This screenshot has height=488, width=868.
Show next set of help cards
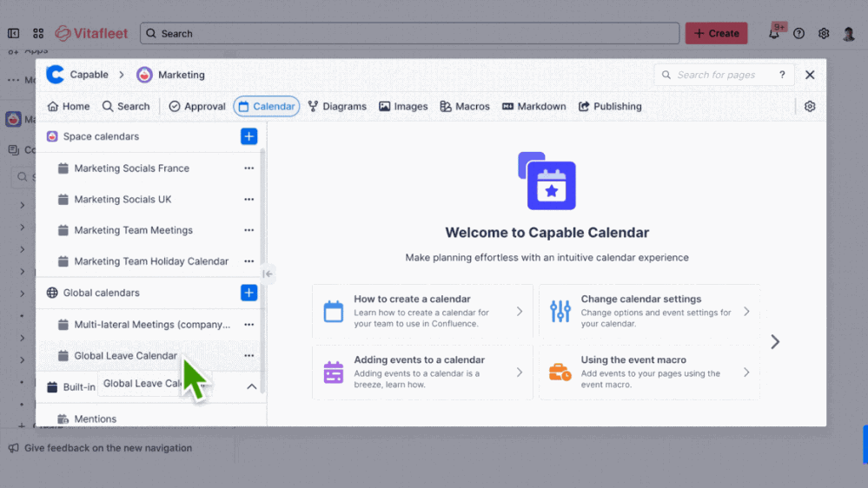pos(775,342)
